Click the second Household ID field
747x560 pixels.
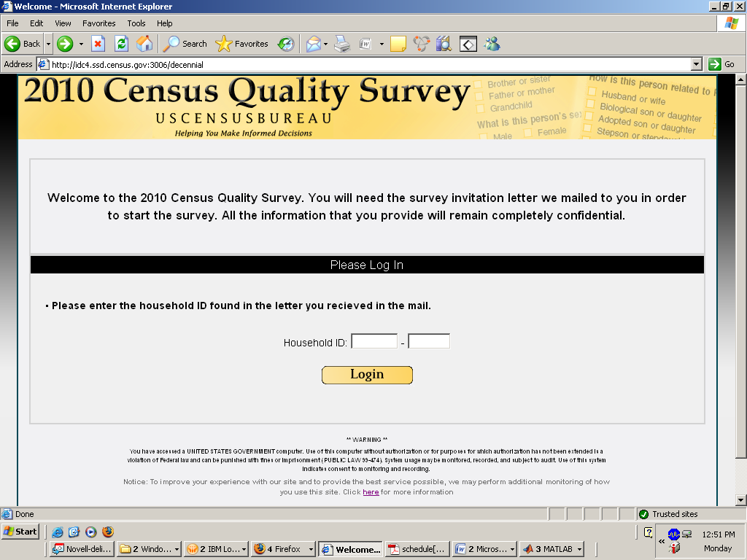[x=429, y=341]
